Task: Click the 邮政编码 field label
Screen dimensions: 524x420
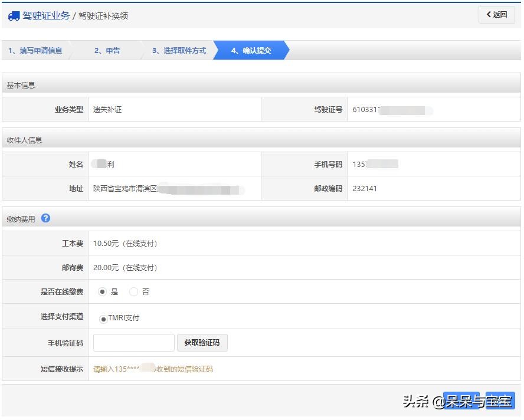Action: point(328,188)
